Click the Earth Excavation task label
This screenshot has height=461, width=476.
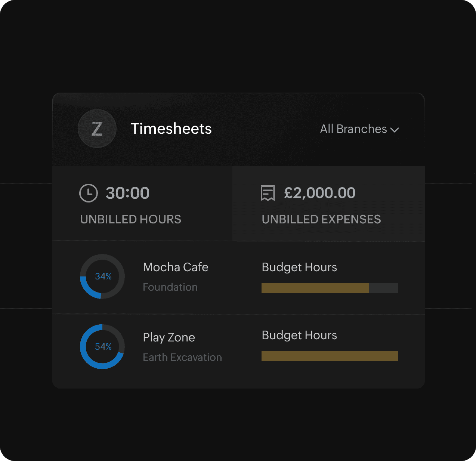coord(182,357)
